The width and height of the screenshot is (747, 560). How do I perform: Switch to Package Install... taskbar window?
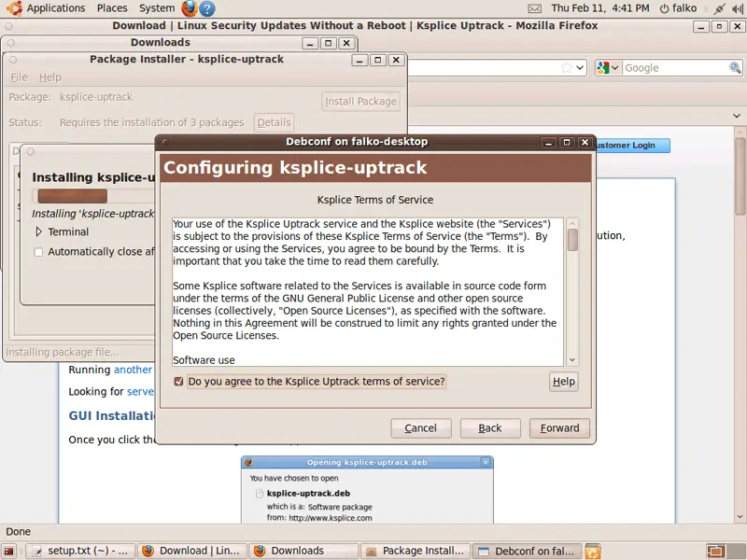click(416, 552)
